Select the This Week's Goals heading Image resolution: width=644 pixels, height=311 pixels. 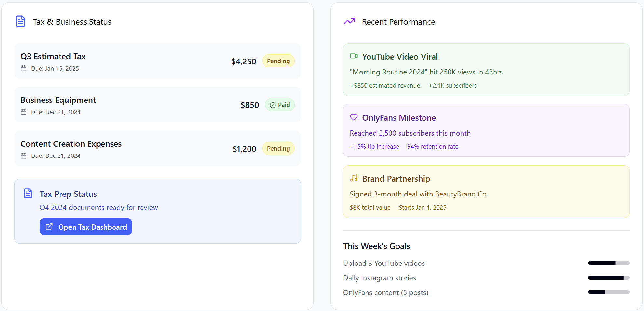(x=376, y=246)
